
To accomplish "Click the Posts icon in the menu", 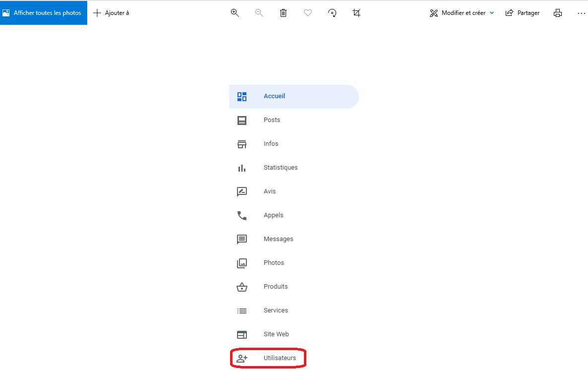I will click(x=242, y=120).
